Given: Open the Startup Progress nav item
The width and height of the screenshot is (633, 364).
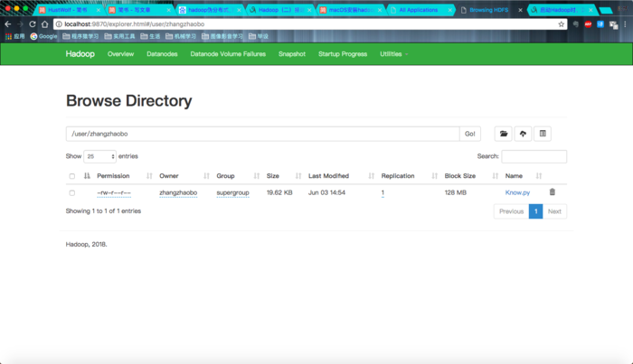Looking at the screenshot, I should [x=343, y=54].
